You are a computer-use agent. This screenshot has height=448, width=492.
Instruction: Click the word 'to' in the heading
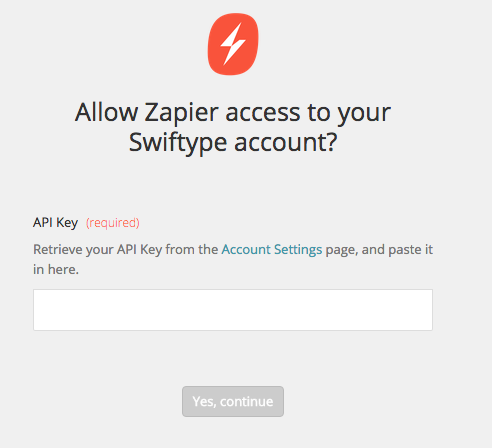[319, 113]
